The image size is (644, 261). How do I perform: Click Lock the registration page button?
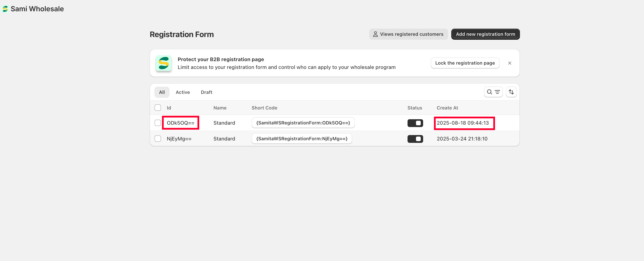465,63
